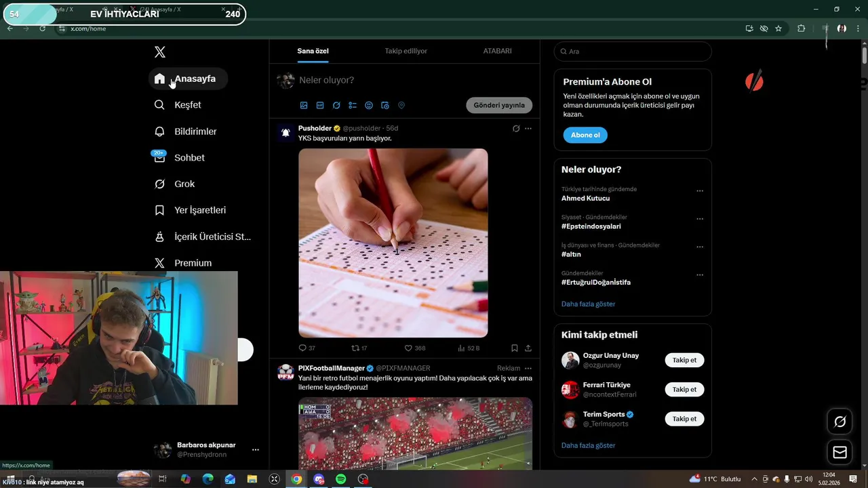Go to Anasayfa home
This screenshot has width=868, height=488.
click(x=188, y=79)
